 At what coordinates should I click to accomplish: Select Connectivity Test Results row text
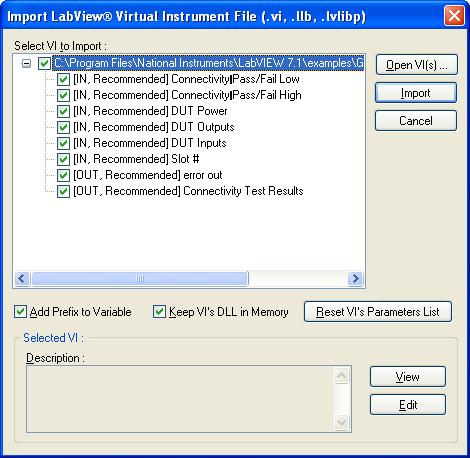pos(188,191)
